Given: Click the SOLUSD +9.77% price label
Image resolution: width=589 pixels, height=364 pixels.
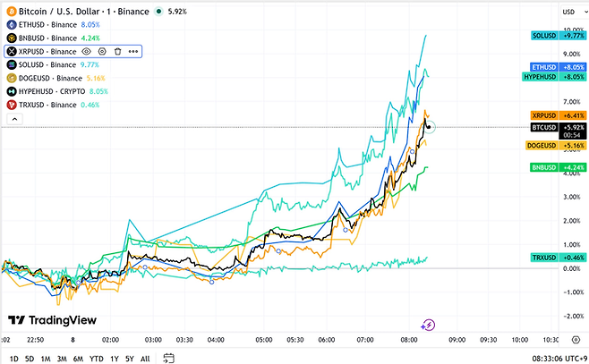Looking at the screenshot, I should point(559,35).
